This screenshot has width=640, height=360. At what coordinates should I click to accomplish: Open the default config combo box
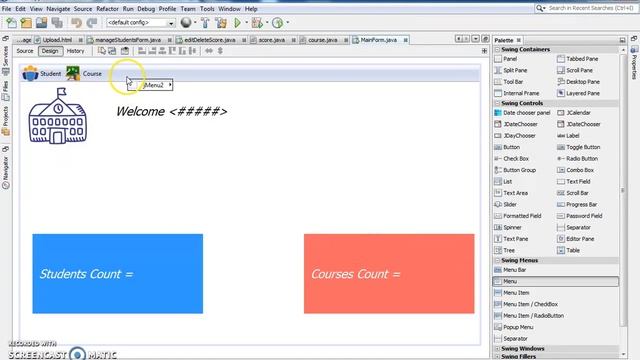point(141,23)
